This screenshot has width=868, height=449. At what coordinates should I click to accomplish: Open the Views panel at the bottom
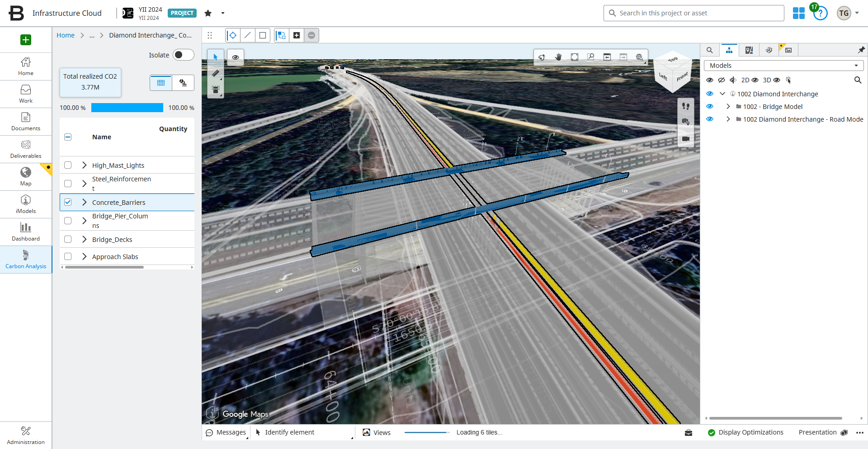click(376, 432)
